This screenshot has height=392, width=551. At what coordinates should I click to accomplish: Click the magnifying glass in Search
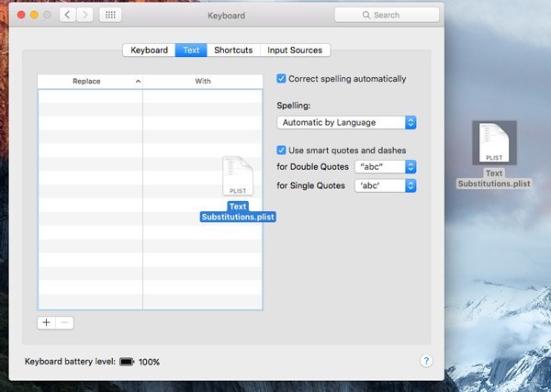[x=366, y=15]
